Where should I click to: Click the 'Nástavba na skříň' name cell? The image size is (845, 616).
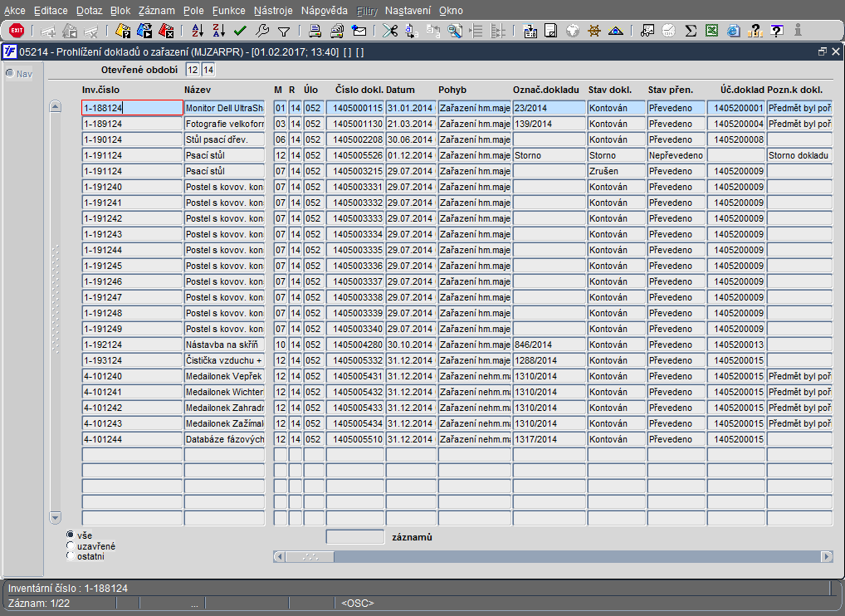click(x=224, y=345)
